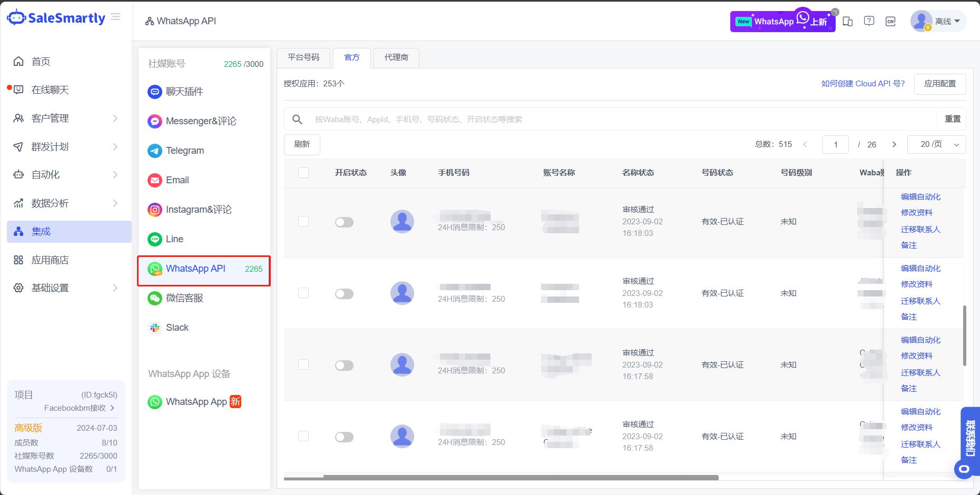Tick the select-all header checkbox
This screenshot has height=495, width=980.
pos(303,173)
